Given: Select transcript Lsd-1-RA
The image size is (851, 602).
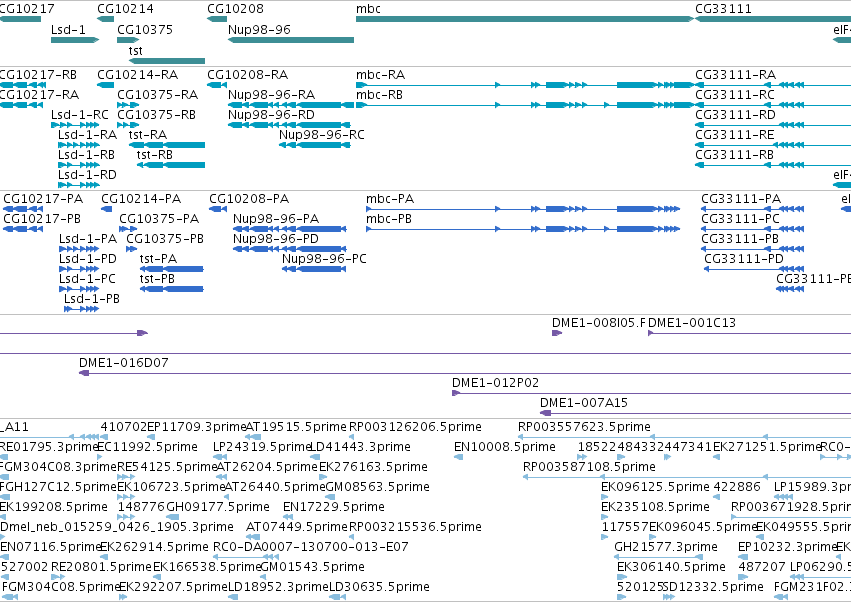Looking at the screenshot, I should (79, 145).
